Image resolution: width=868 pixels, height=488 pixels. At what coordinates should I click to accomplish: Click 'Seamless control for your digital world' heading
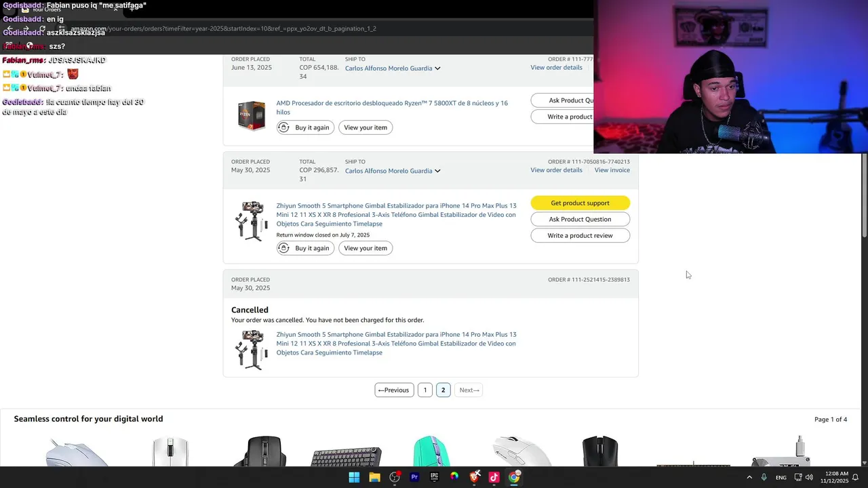[88, 419]
